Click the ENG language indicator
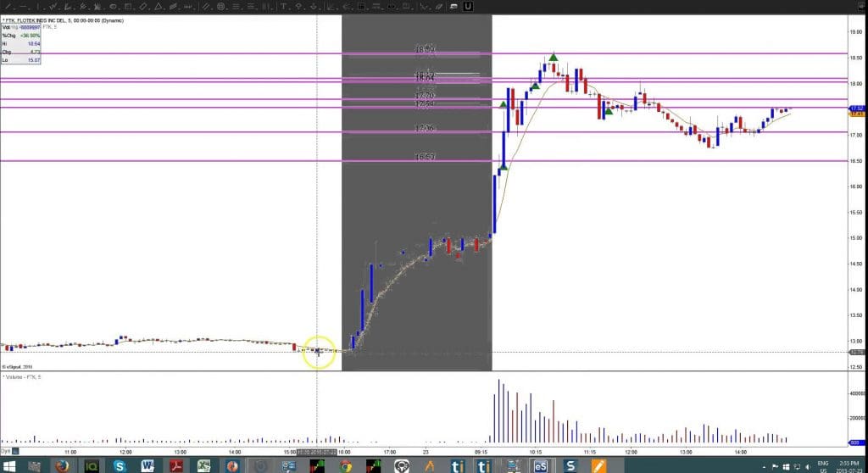Screen dimensions: 868x473 tap(823, 464)
